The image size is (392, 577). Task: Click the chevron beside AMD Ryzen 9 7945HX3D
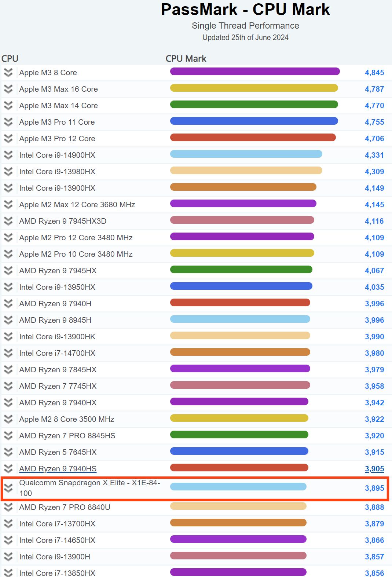pyautogui.click(x=8, y=221)
